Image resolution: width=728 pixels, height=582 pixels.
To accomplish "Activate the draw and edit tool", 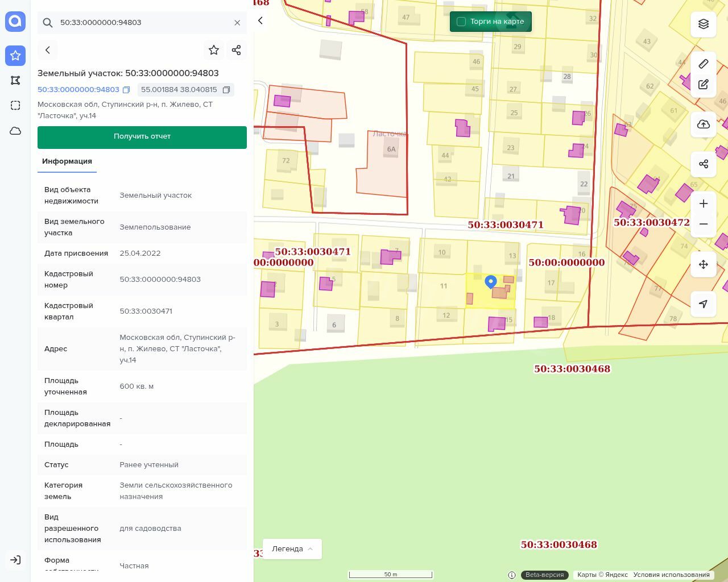I will (x=703, y=85).
